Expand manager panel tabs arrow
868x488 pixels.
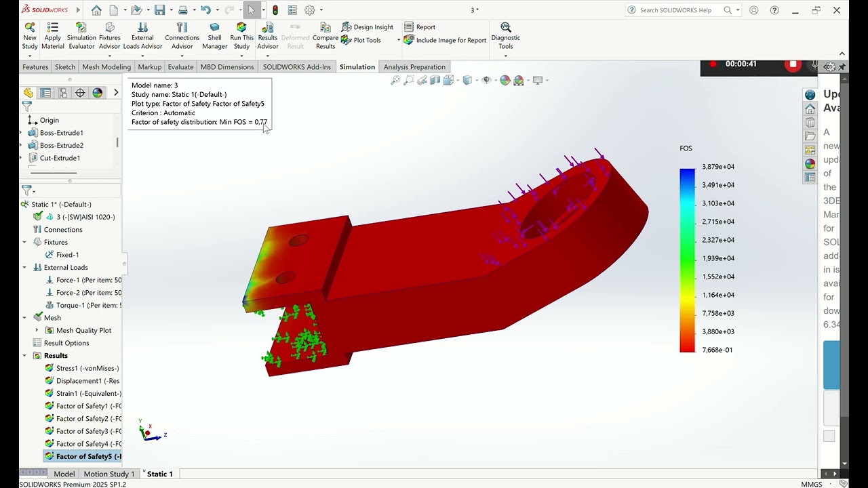116,93
